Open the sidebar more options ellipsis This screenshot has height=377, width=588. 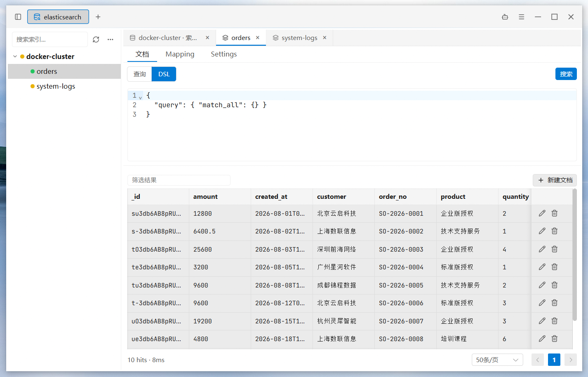pyautogui.click(x=111, y=40)
